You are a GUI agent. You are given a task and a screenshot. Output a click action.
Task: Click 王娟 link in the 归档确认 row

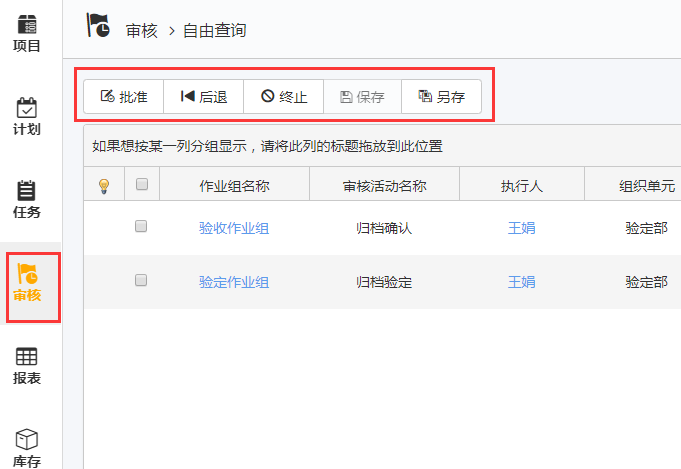521,228
